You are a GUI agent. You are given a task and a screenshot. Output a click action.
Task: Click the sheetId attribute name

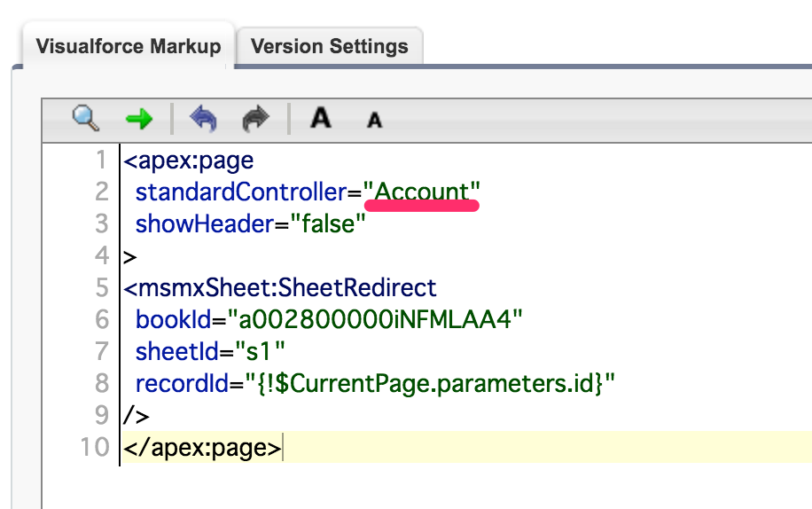point(177,351)
